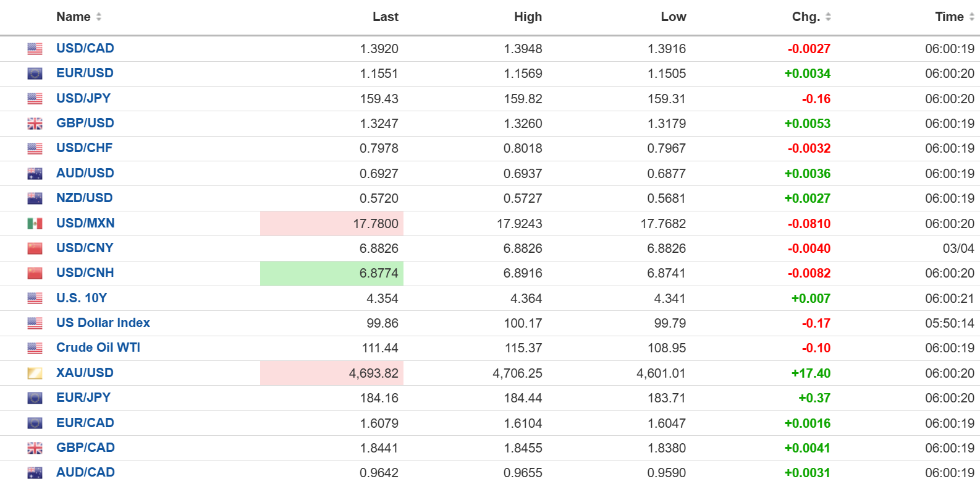The height and width of the screenshot is (484, 980).
Task: Click the Last column header
Action: click(x=385, y=17)
